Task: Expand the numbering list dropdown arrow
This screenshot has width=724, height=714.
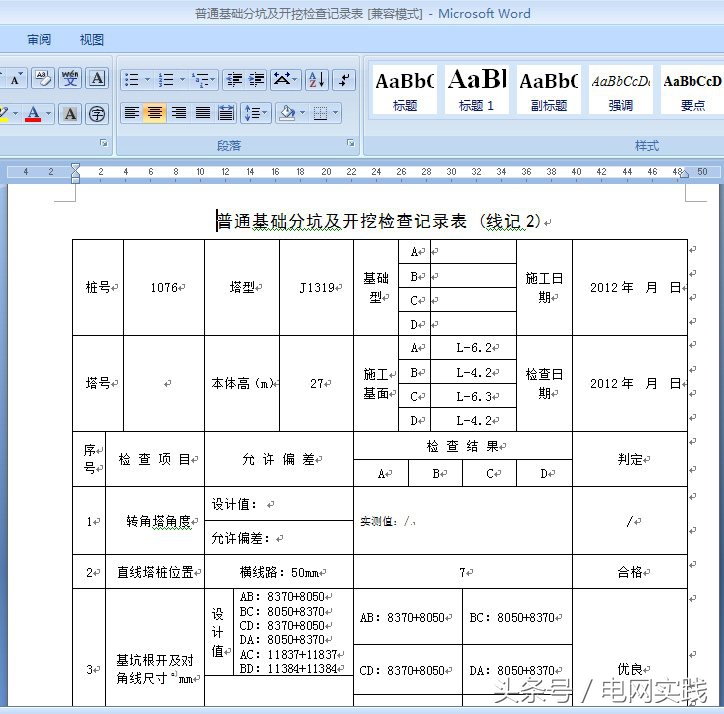Action: pyautogui.click(x=182, y=80)
